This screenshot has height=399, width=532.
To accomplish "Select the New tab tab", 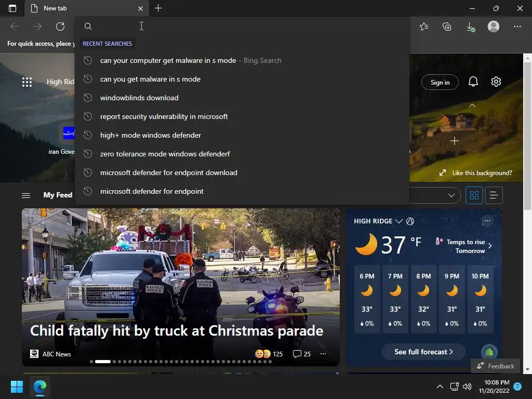I will click(x=87, y=8).
